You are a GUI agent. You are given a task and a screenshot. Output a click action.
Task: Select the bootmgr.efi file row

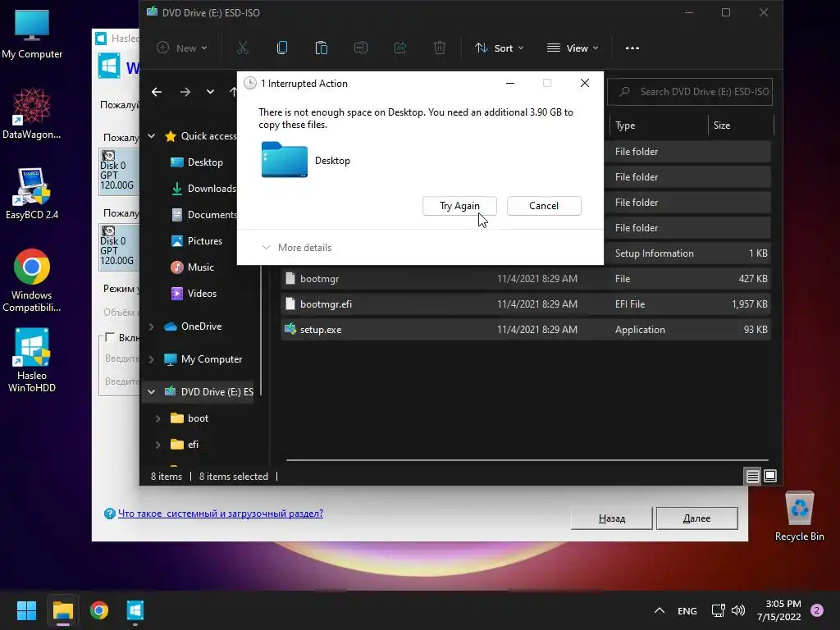[x=526, y=304]
